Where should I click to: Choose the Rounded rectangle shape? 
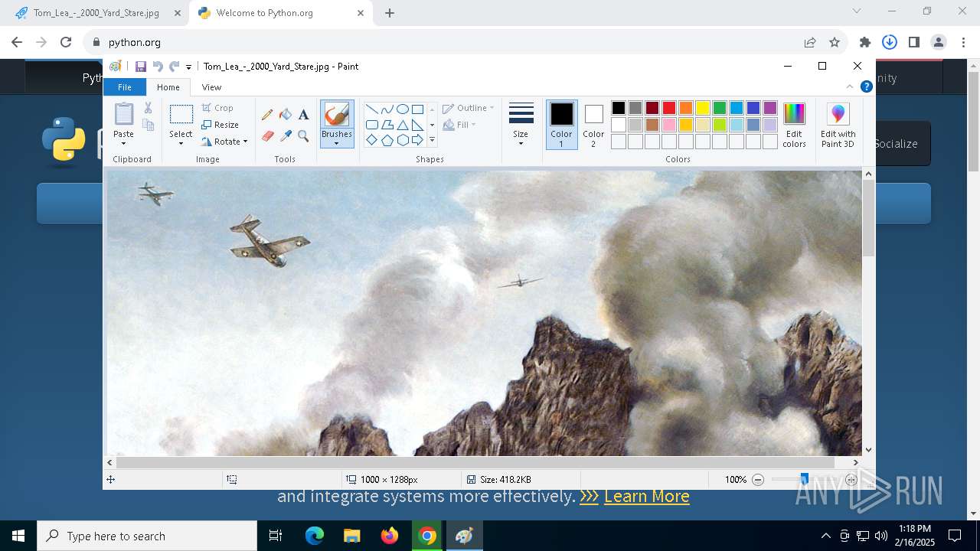[371, 125]
